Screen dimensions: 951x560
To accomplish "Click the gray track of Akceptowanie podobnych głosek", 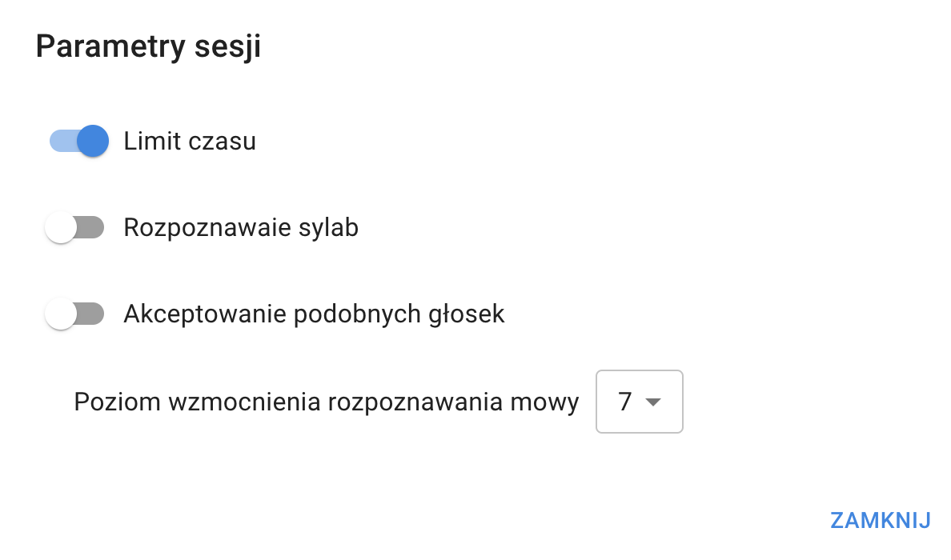I will tap(93, 314).
